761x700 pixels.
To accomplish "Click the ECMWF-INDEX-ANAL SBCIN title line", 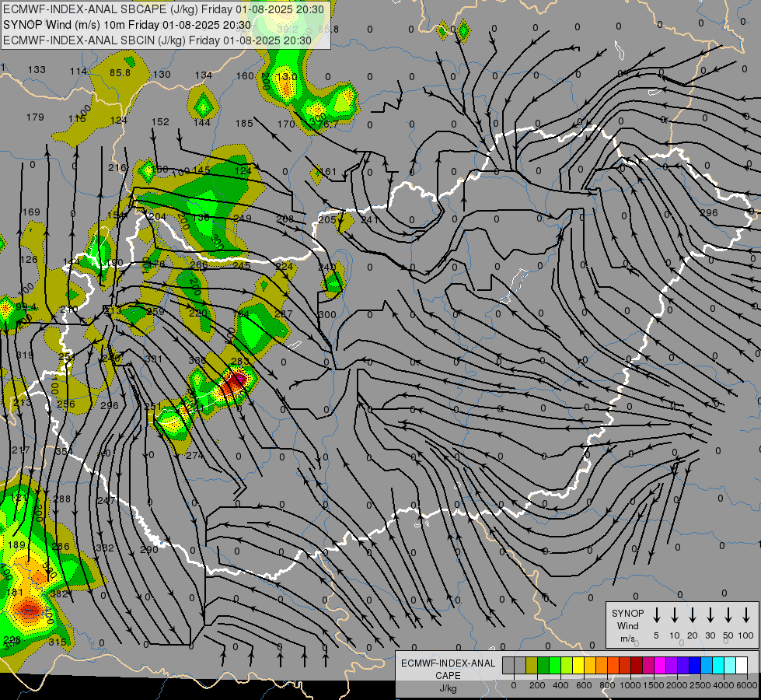I will (157, 40).
